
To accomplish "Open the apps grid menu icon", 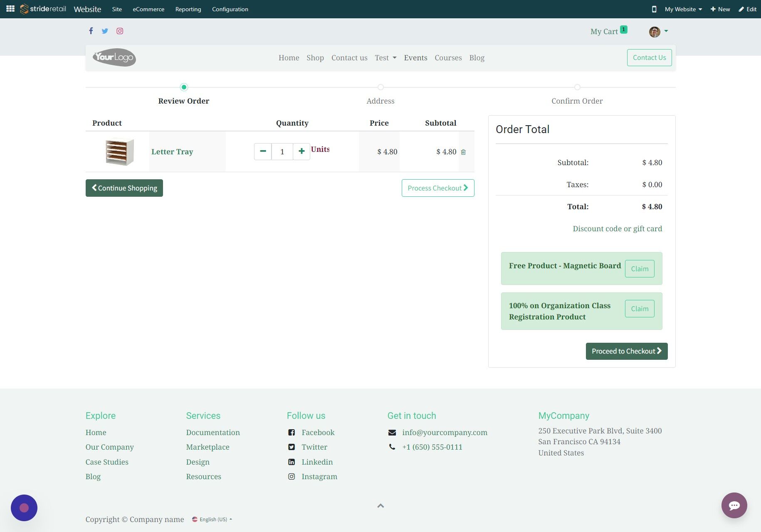I will click(x=10, y=9).
